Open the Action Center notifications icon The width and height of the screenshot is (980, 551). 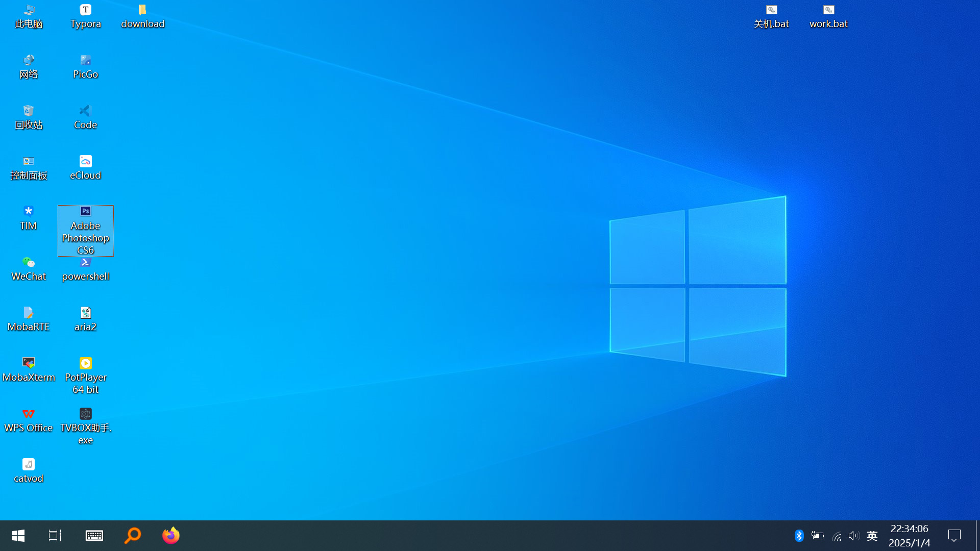pyautogui.click(x=954, y=536)
